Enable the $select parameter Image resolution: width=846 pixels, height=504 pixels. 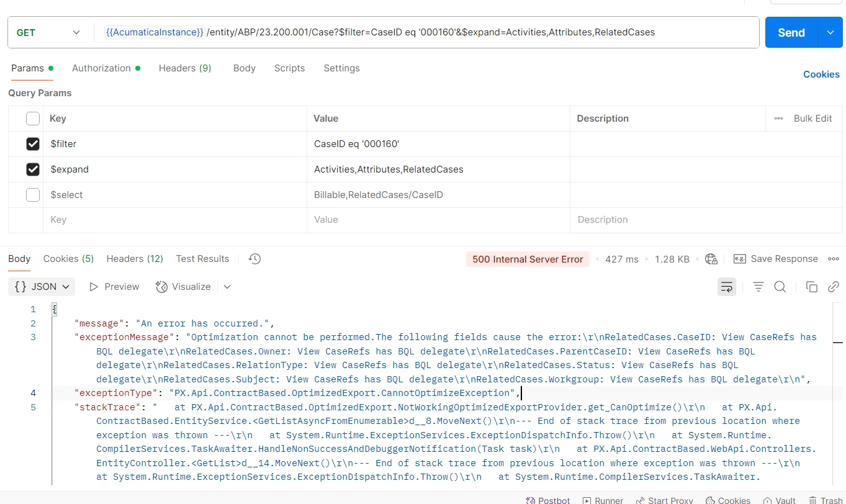click(33, 195)
